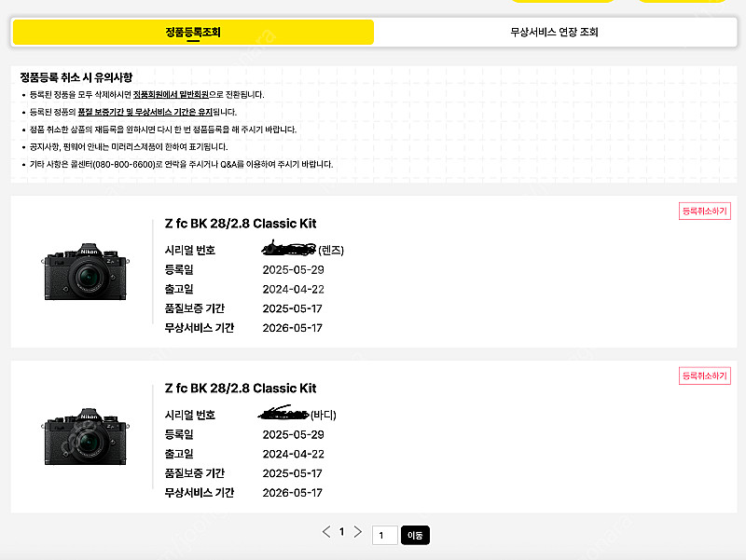The width and height of the screenshot is (746, 560).
Task: Select page number 1 in pagination
Action: point(341,532)
